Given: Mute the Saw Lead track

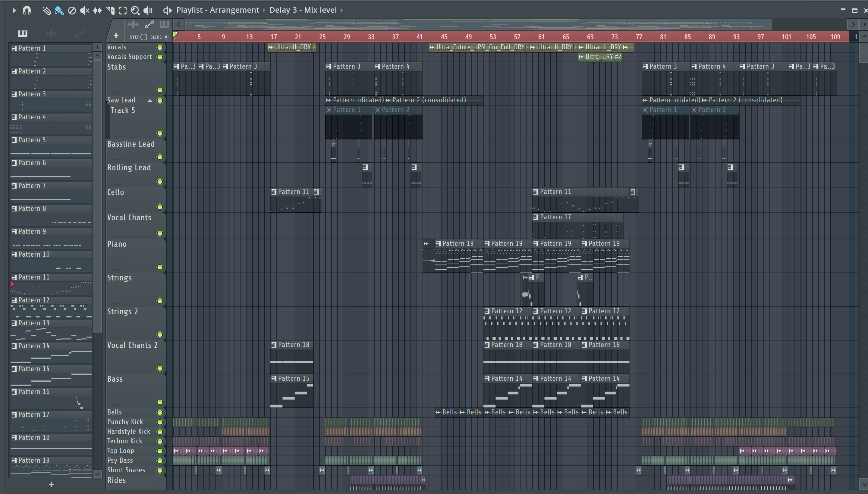Looking at the screenshot, I should click(x=159, y=100).
